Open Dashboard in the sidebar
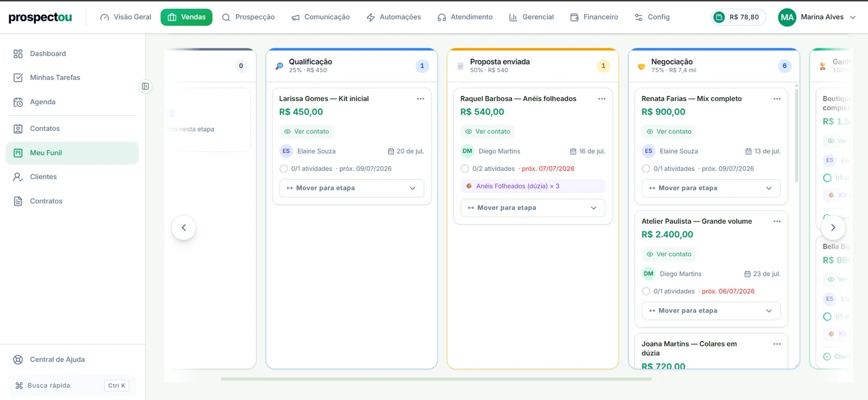 click(72, 54)
